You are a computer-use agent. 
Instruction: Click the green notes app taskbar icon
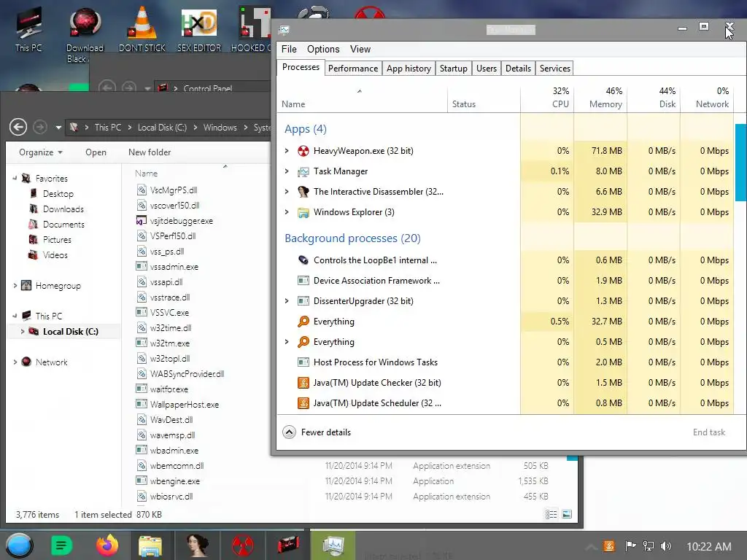(x=61, y=545)
